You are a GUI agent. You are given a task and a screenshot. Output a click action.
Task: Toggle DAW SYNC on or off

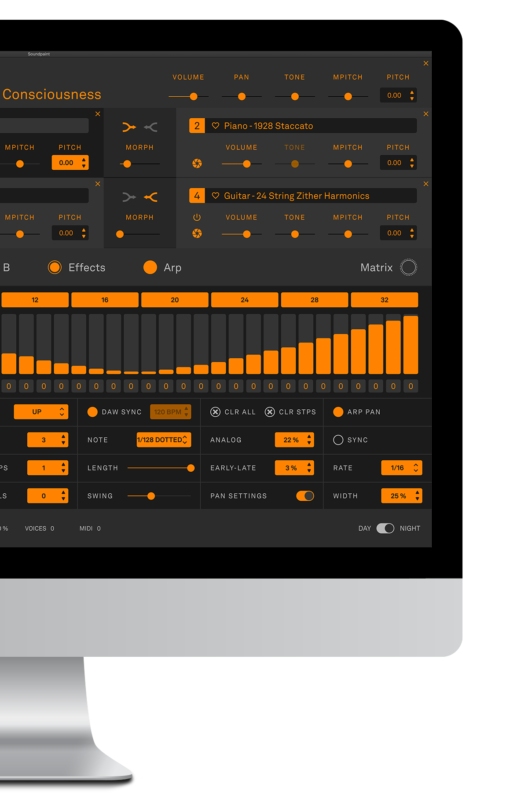pos(92,412)
